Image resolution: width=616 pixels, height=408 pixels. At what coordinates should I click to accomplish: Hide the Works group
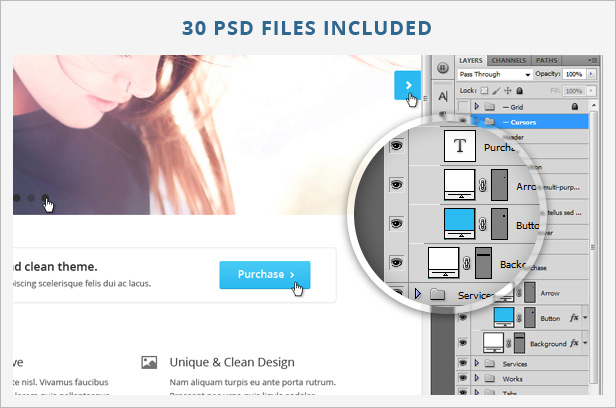pos(463,378)
